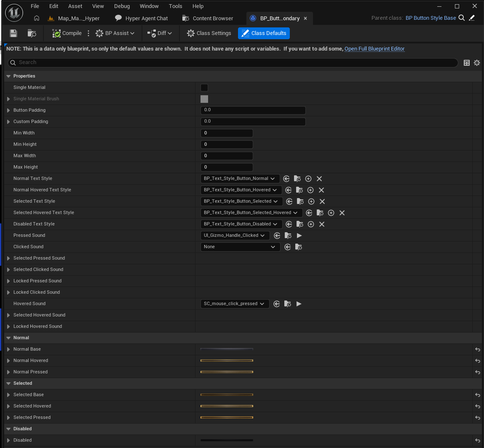Browse to Pressed Sound asset

(x=288, y=236)
